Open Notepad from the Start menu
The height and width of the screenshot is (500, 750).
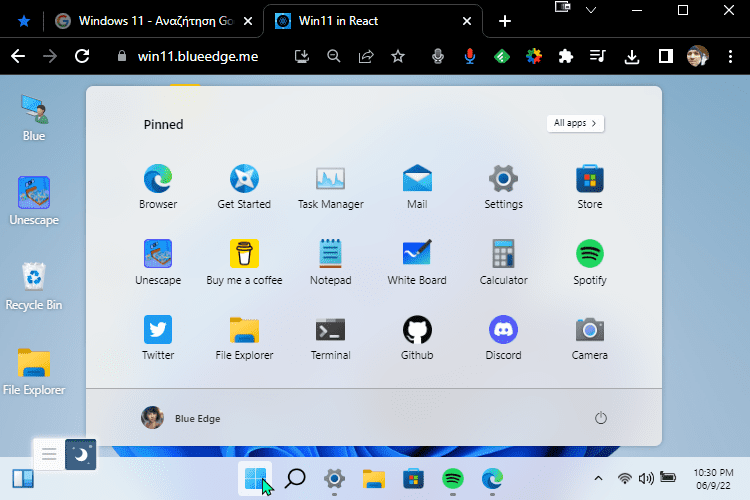click(331, 262)
